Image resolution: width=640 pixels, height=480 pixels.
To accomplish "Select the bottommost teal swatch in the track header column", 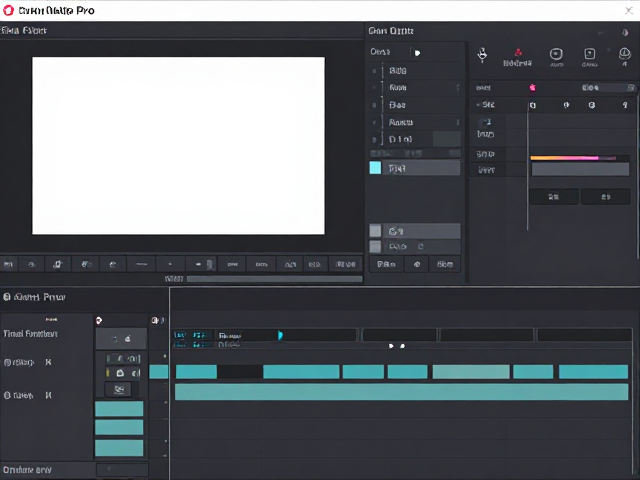I will (119, 448).
